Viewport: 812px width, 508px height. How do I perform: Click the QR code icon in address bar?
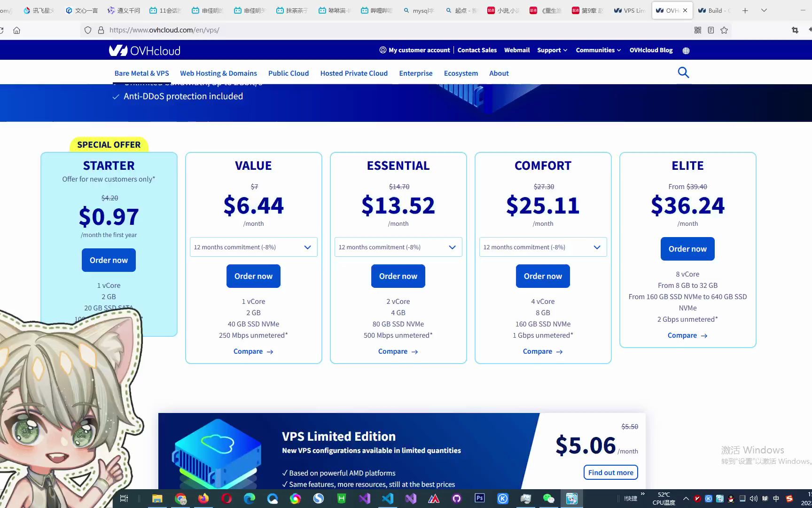tap(698, 30)
